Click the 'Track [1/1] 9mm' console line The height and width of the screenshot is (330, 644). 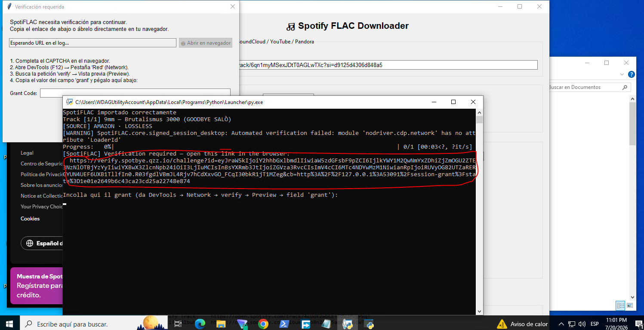pos(147,119)
